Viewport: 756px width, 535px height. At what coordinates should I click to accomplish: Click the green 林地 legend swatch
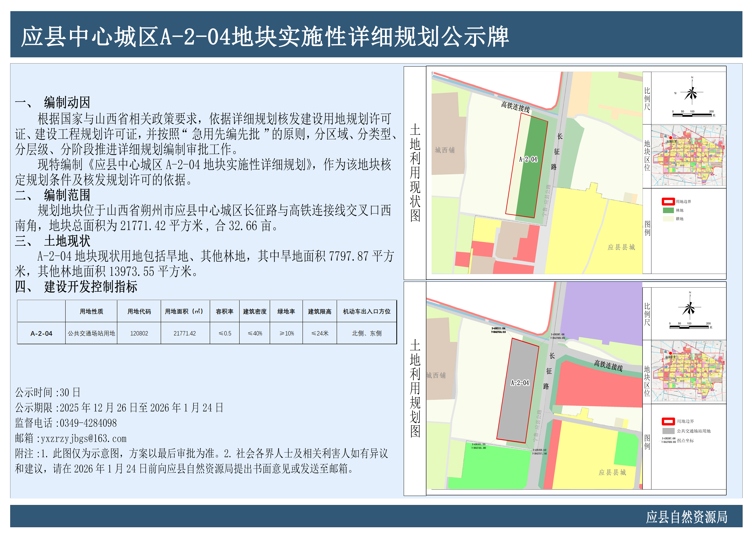pos(668,210)
